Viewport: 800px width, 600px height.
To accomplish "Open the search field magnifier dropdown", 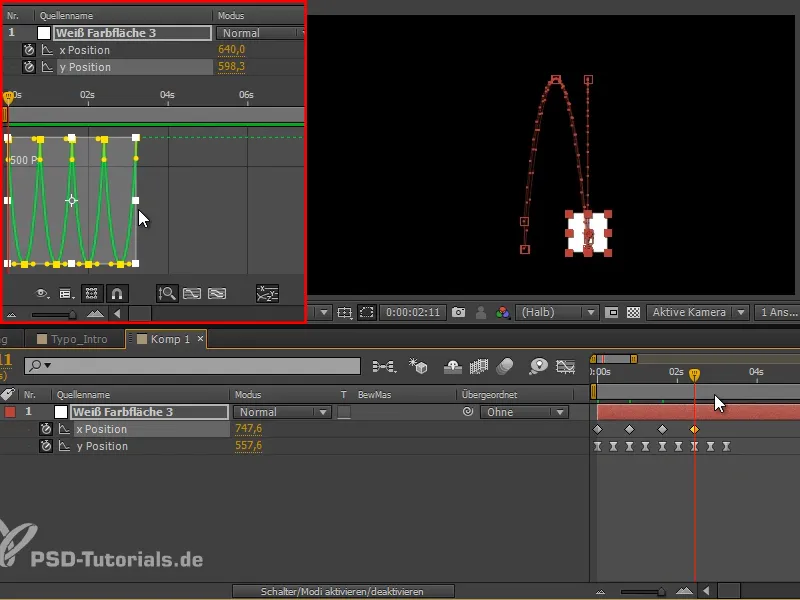I will pos(40,365).
